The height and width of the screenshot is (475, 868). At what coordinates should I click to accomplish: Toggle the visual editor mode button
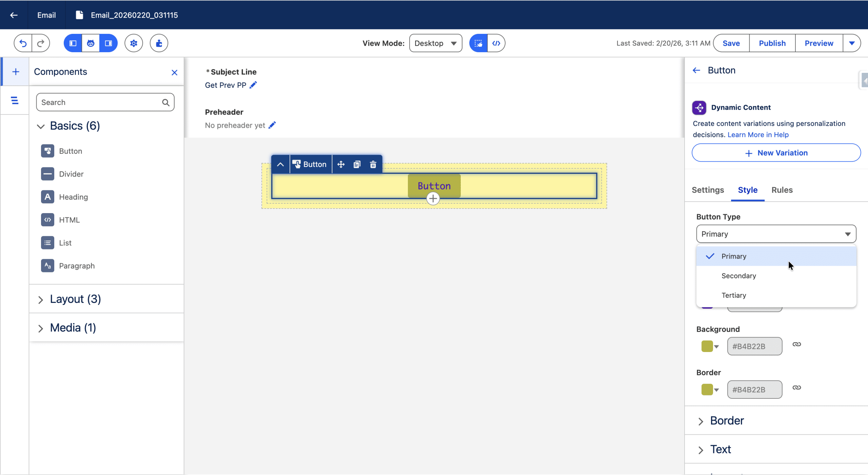tap(478, 43)
